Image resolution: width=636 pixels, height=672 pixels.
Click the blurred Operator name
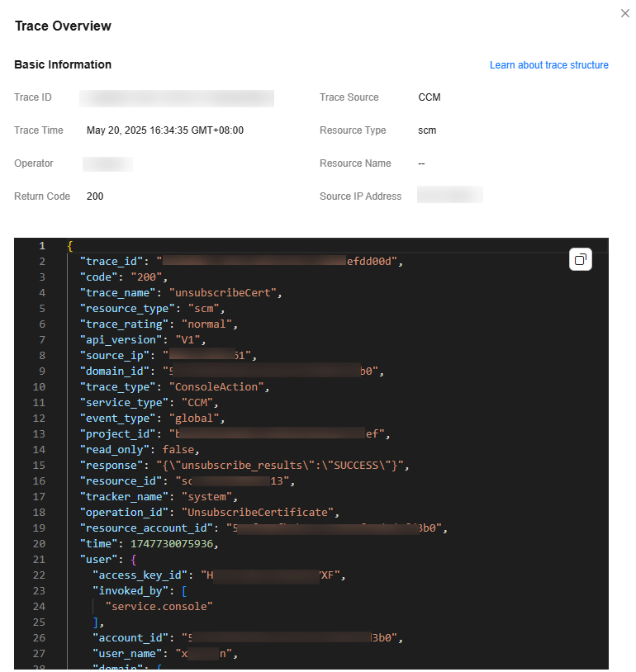(107, 163)
